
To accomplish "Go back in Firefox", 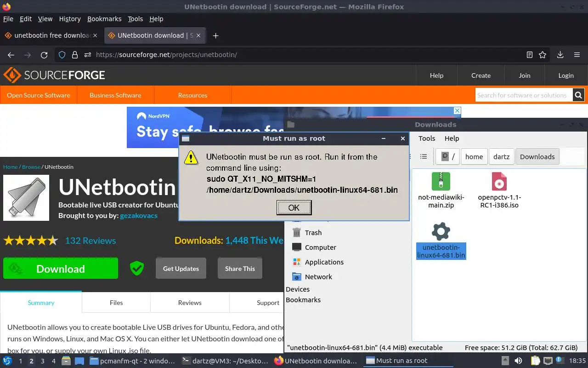I will point(11,55).
